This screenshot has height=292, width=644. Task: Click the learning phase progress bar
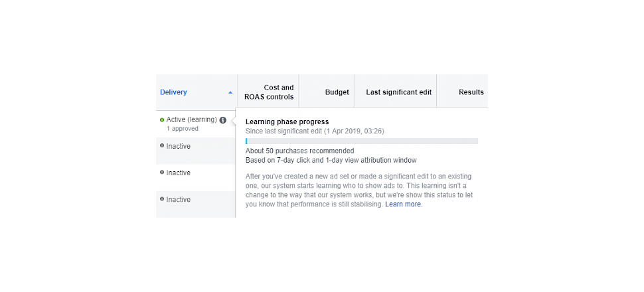pos(362,141)
